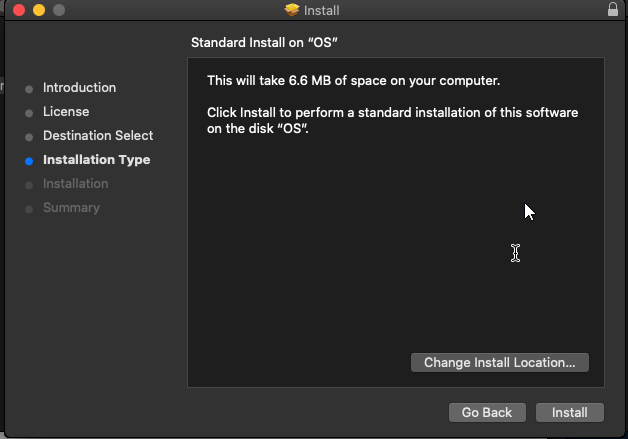
Task: Click the bullet next to License
Action: pos(29,112)
